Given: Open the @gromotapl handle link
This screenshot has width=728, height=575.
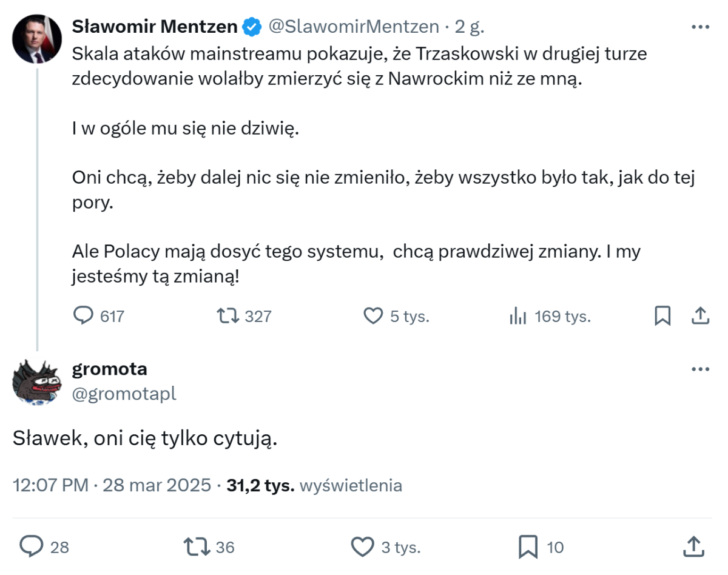Looking at the screenshot, I should [124, 394].
